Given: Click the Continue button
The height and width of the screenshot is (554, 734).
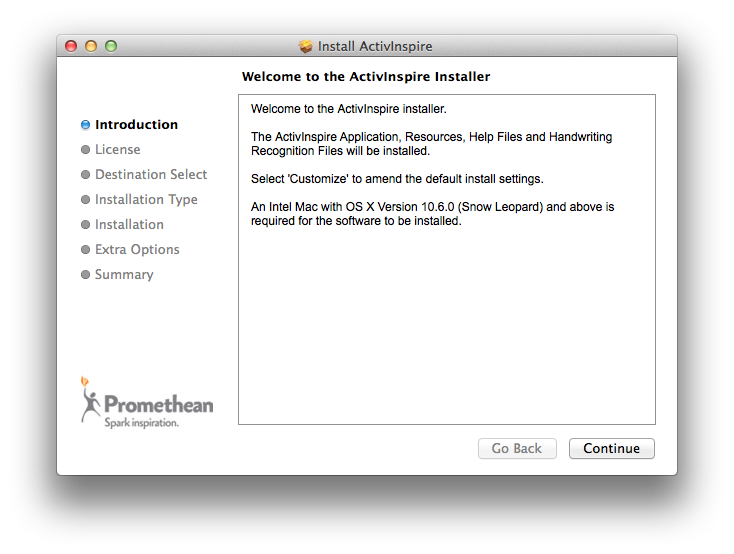Looking at the screenshot, I should coord(611,449).
